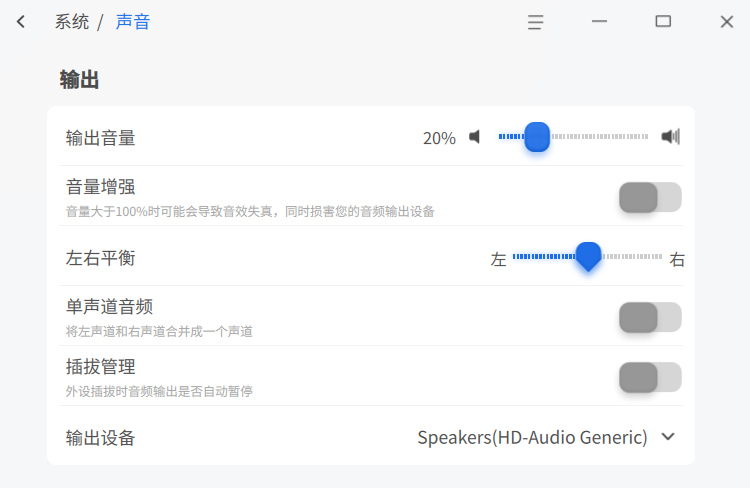The image size is (750, 488).
Task: Open the hamburger menu in title bar
Action: [535, 22]
